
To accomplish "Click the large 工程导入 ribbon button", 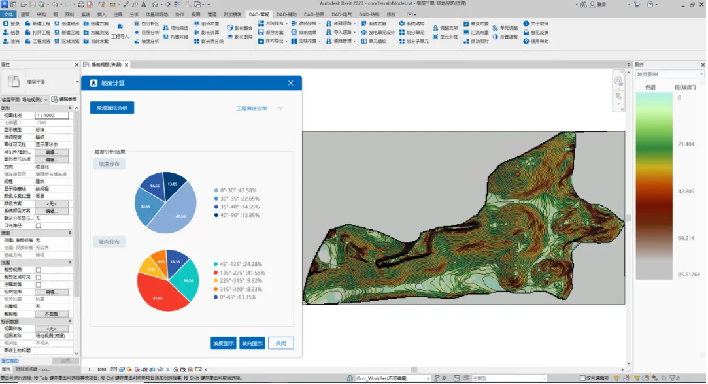I will tap(120, 32).
